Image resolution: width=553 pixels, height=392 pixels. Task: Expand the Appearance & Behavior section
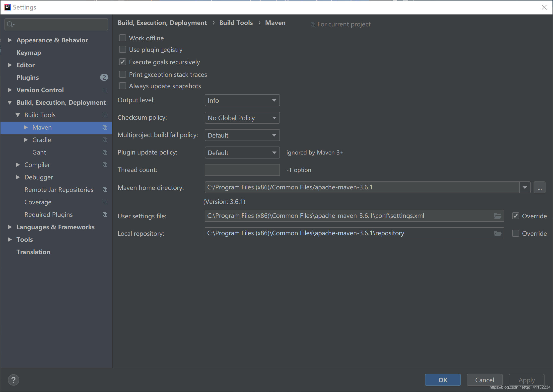[x=9, y=40]
